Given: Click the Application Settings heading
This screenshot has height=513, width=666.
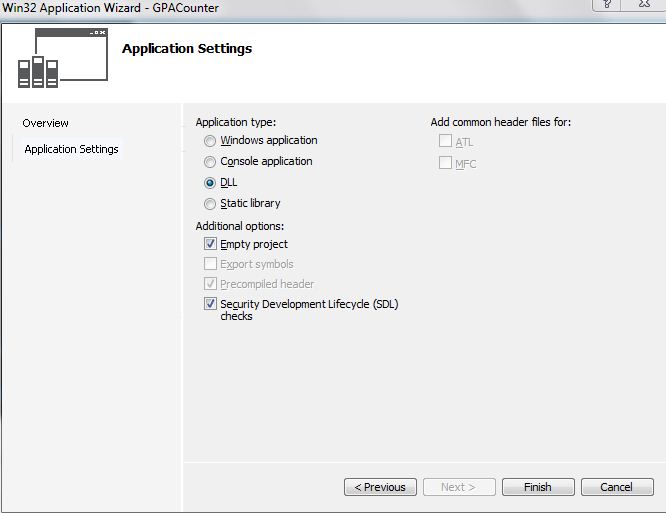Looking at the screenshot, I should point(187,48).
